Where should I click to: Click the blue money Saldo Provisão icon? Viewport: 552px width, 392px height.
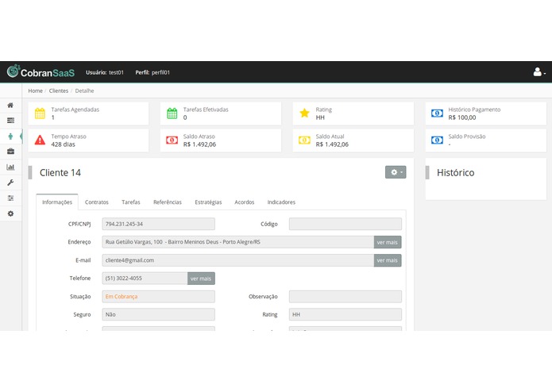click(437, 140)
